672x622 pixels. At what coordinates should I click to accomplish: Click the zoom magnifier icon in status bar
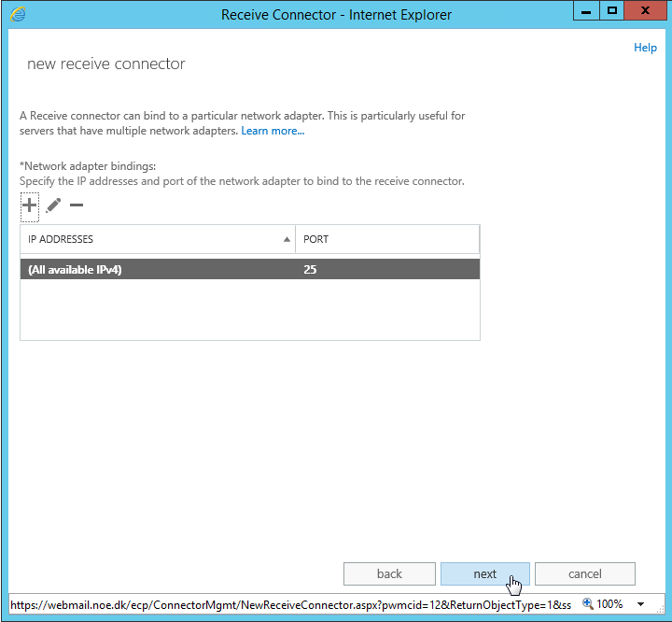click(x=588, y=603)
